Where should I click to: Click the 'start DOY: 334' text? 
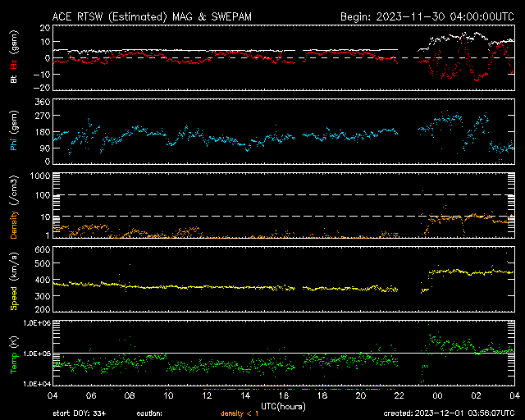coord(80,413)
